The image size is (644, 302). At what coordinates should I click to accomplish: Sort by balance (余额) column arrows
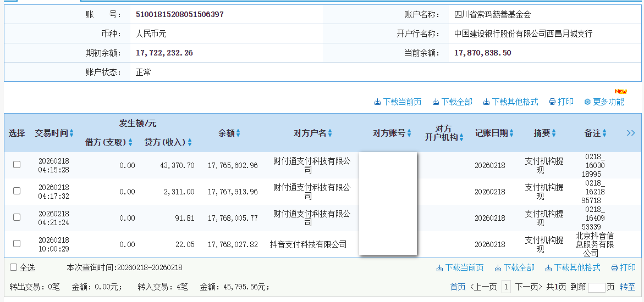pos(238,133)
